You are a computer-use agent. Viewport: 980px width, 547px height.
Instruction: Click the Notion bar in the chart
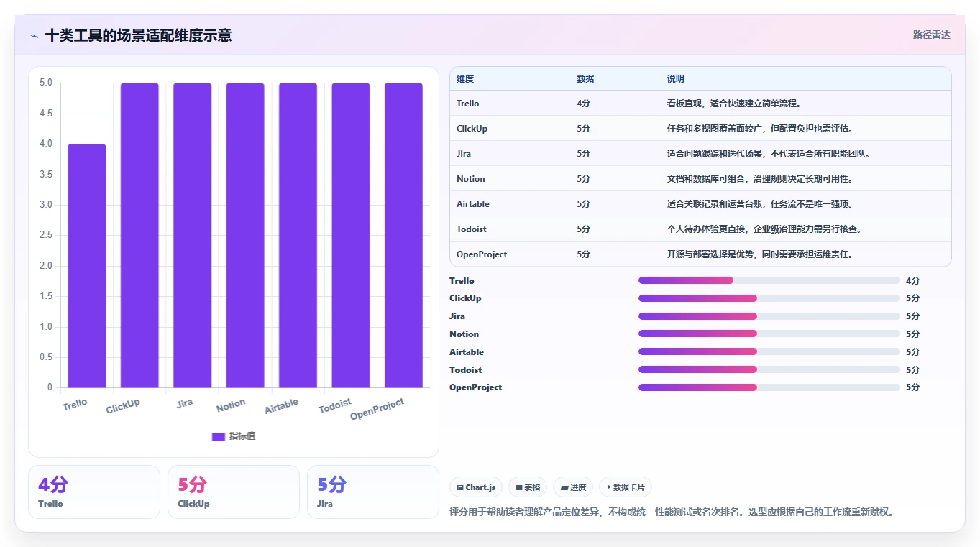pos(245,236)
